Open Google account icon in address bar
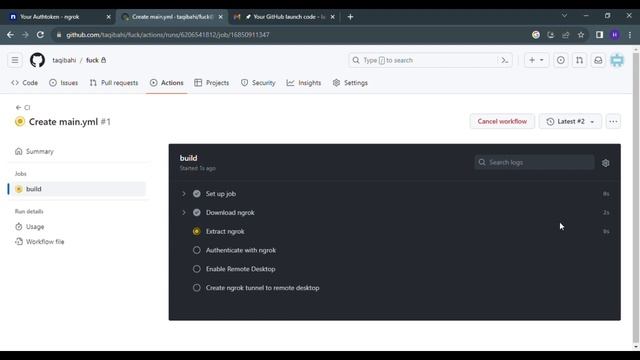The height and width of the screenshot is (360, 640). point(536,35)
